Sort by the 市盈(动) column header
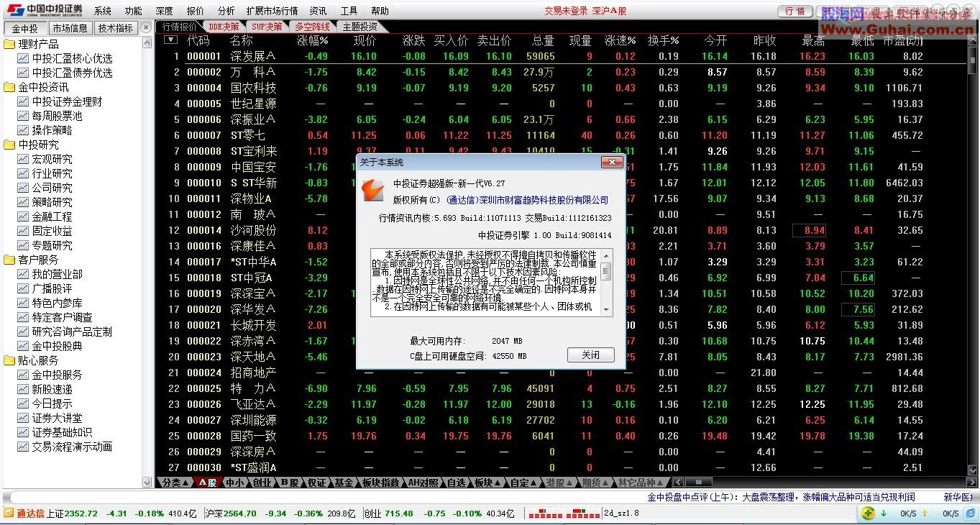The width and height of the screenshot is (980, 525). click(x=903, y=40)
